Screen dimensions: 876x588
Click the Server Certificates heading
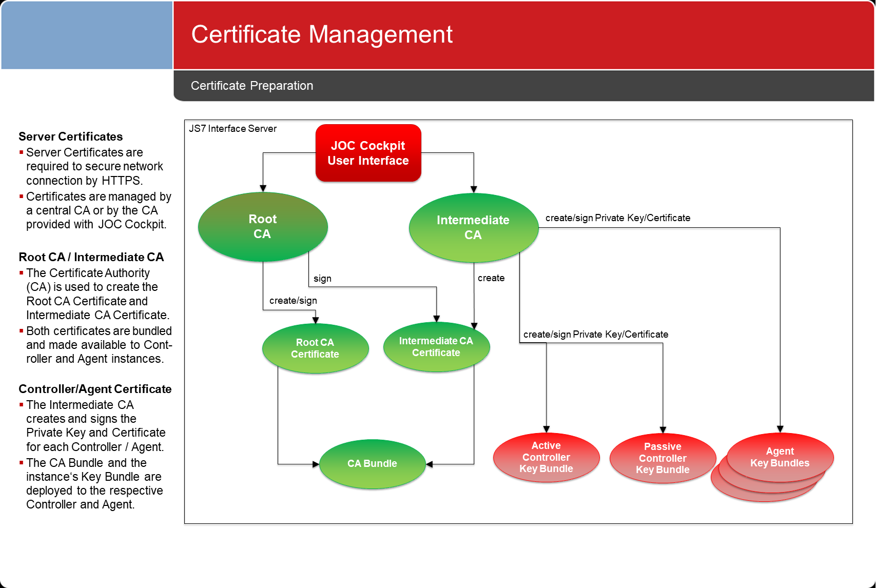pyautogui.click(x=71, y=136)
